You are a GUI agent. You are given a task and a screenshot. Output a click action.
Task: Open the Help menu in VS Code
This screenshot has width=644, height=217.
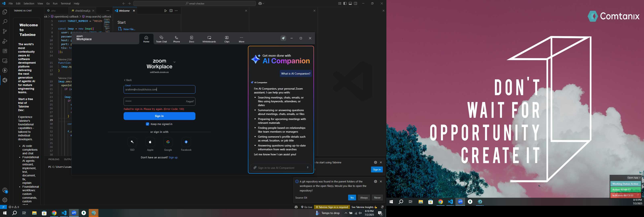76,3
